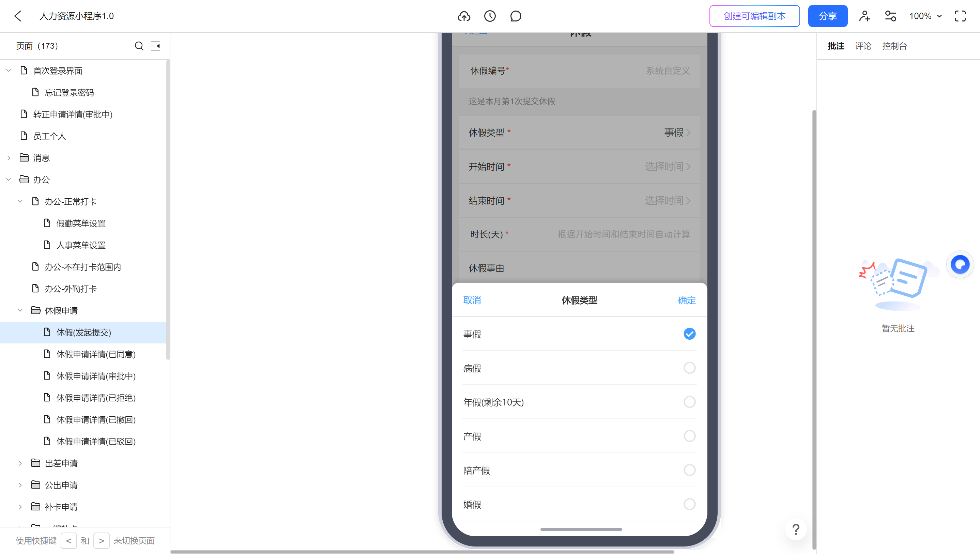Switch to the 评论 tab
Image resolution: width=980 pixels, height=554 pixels.
(x=863, y=46)
